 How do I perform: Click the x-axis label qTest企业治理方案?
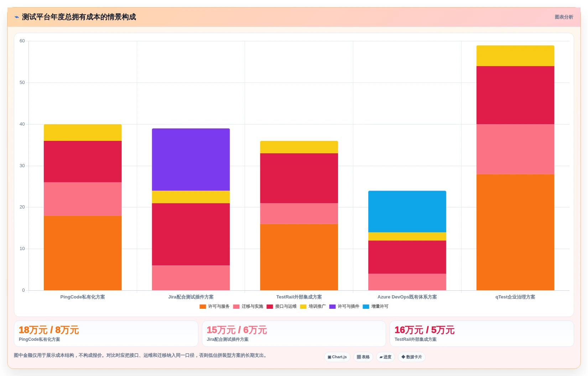(x=515, y=297)
